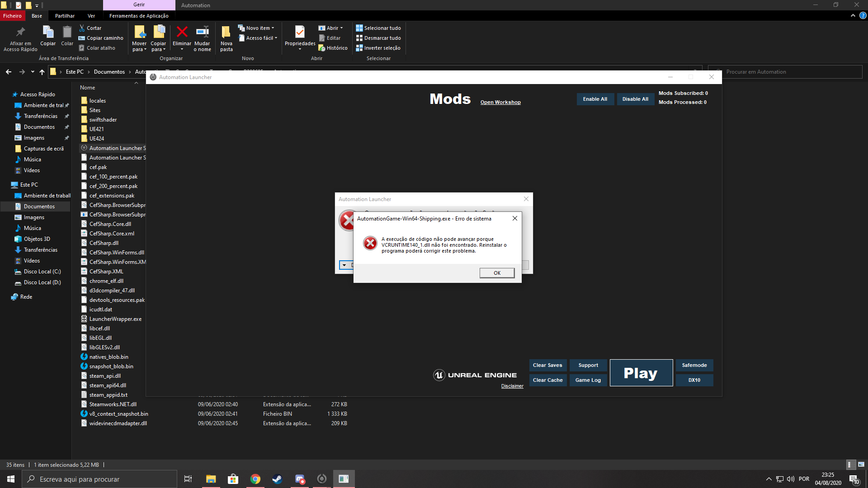Viewport: 868px width, 488px height.
Task: Click the Nova pasta icon
Action: (226, 32)
